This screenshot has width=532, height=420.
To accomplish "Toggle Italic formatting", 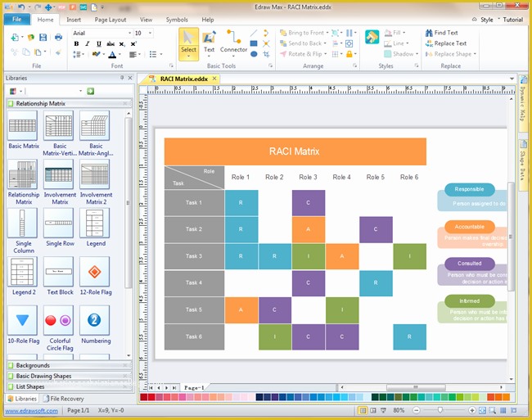I will click(x=88, y=43).
